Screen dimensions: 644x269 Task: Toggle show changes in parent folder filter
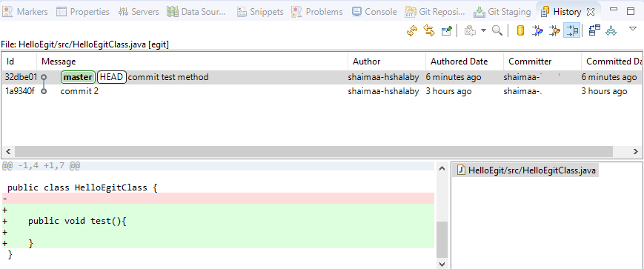(x=554, y=31)
